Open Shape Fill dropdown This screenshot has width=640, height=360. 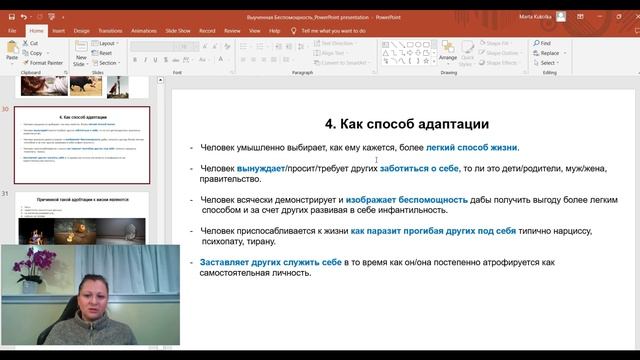[496, 43]
